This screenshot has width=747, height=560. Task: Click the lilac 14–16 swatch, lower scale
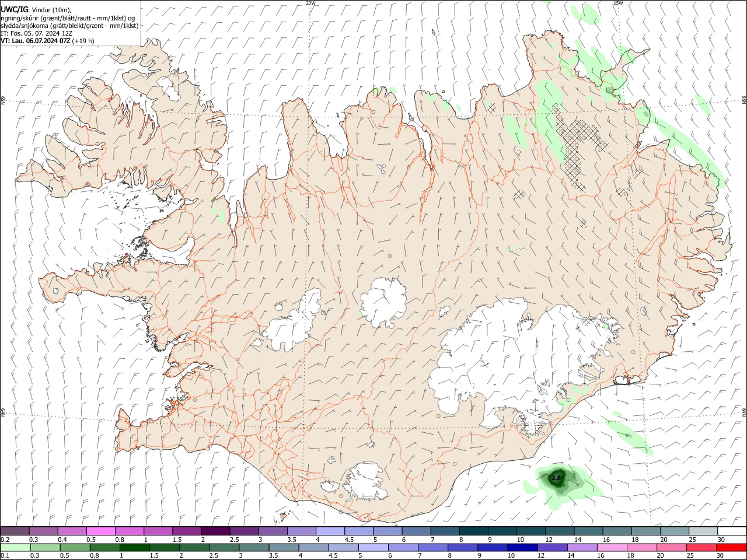pyautogui.click(x=582, y=547)
